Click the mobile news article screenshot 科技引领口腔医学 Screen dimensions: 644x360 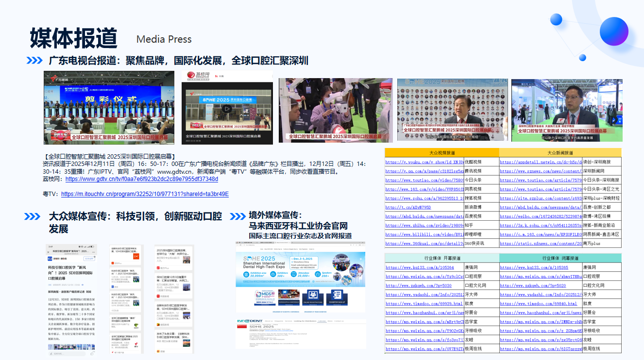71,296
